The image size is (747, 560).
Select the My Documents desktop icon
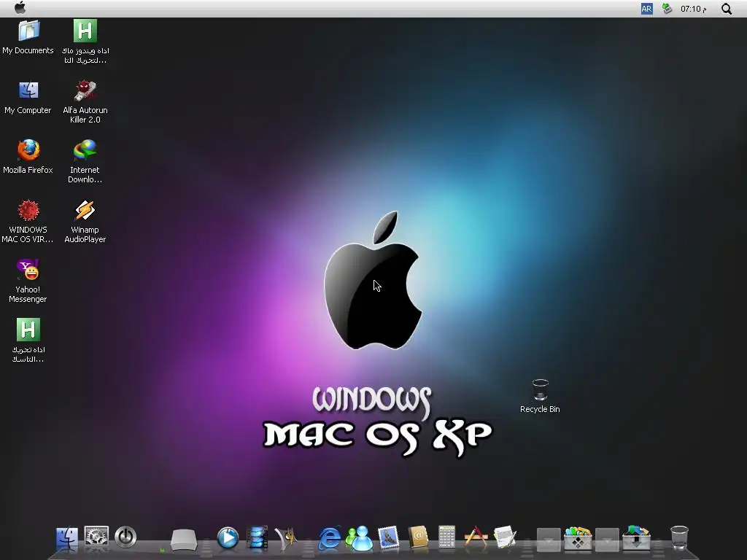[28, 37]
